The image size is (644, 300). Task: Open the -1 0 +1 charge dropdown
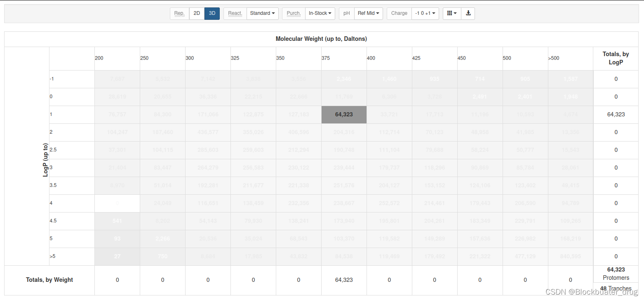coord(425,13)
